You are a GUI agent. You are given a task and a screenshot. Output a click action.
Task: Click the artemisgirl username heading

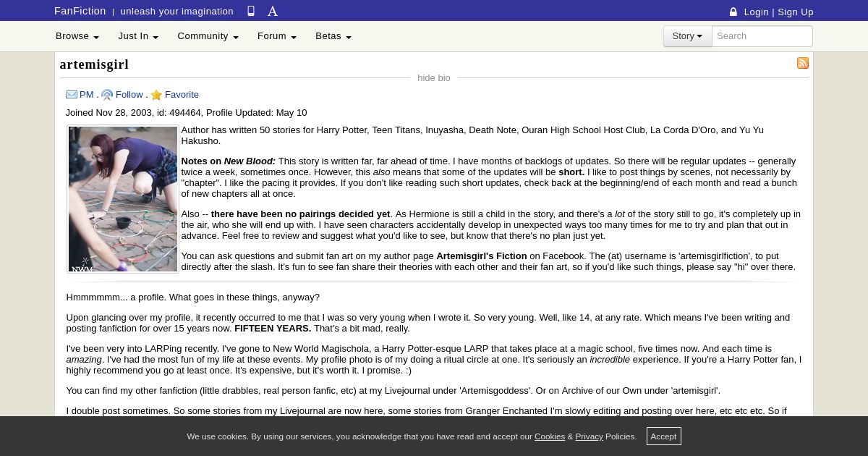click(x=94, y=64)
